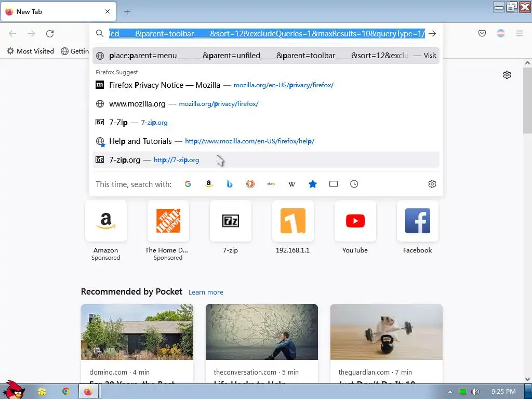
Task: Search History using the clock icon
Action: click(x=354, y=184)
